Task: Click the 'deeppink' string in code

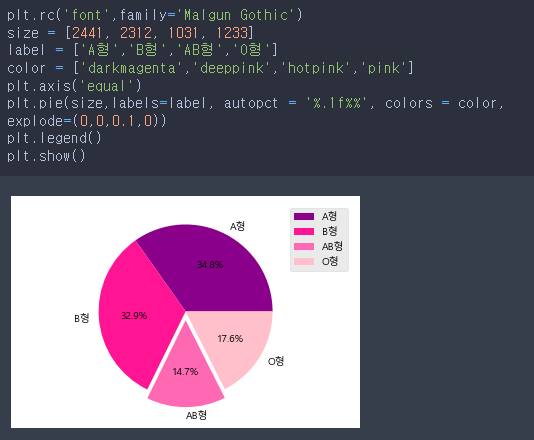Action: pyautogui.click(x=232, y=68)
